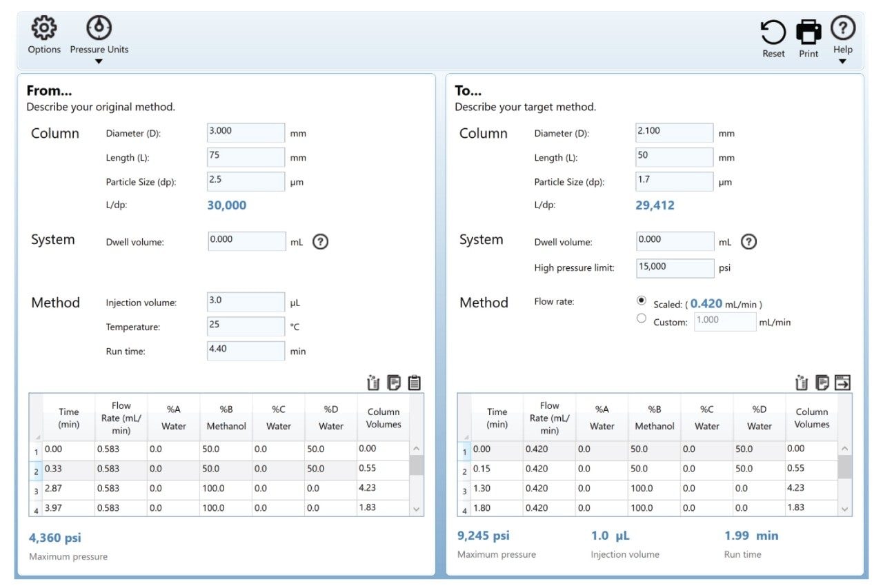This screenshot has height=588, width=883.
Task: Click target table cell time 1.30
Action: point(497,489)
